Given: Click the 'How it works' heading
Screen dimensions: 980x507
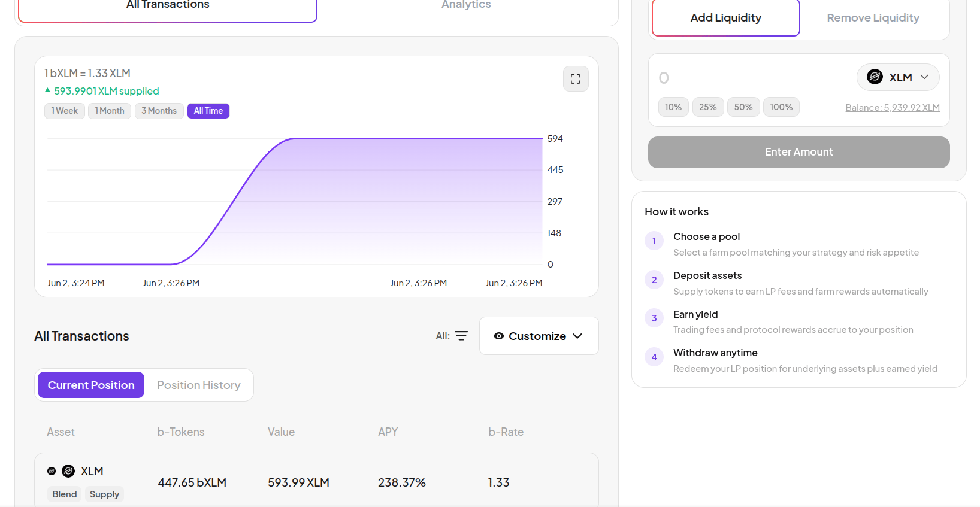Looking at the screenshot, I should [x=676, y=211].
